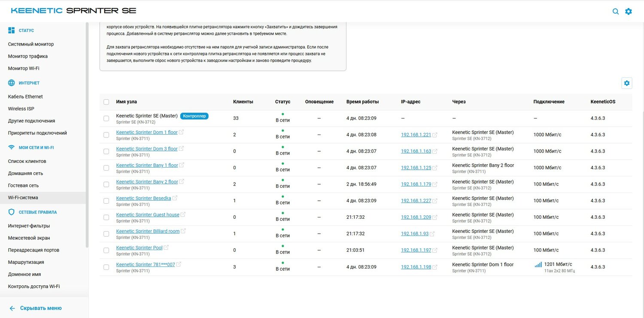Screen dimensions: 644x318
Task: Click the sidebar vertical scrollbar
Action: click(x=87, y=135)
